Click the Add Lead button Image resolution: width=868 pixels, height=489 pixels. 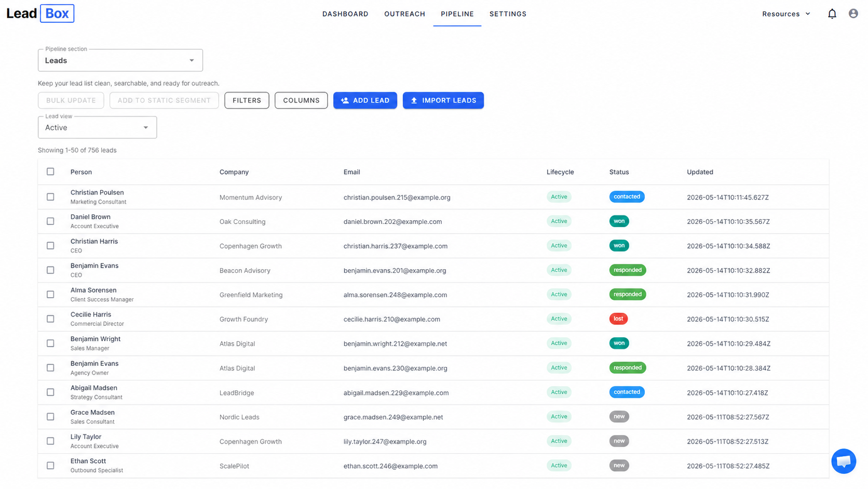tap(365, 100)
